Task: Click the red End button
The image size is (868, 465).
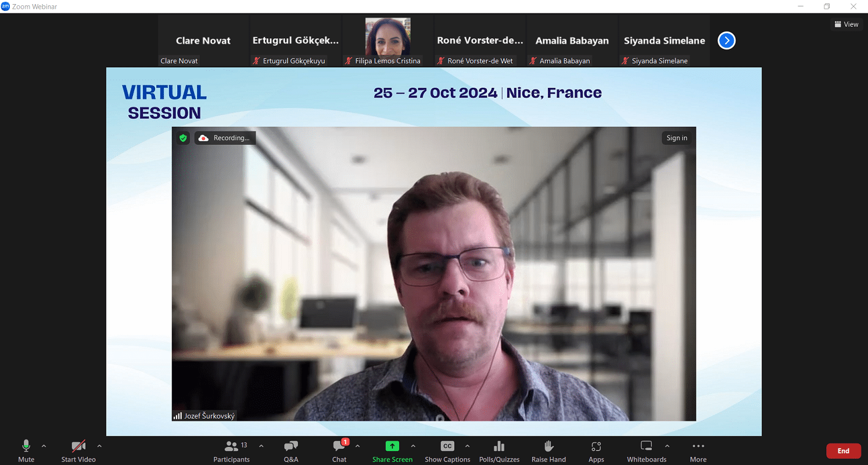Action: 843,451
